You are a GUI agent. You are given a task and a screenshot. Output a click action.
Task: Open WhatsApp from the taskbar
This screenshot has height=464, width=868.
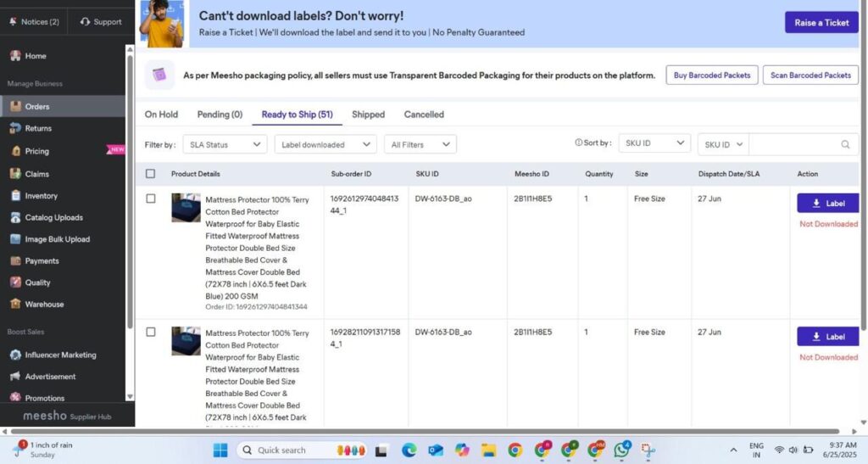pyautogui.click(x=622, y=450)
